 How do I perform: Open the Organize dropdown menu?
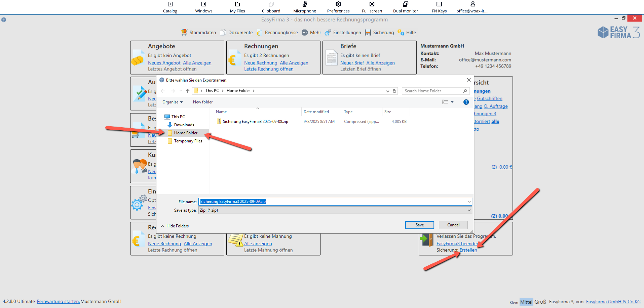point(172,102)
